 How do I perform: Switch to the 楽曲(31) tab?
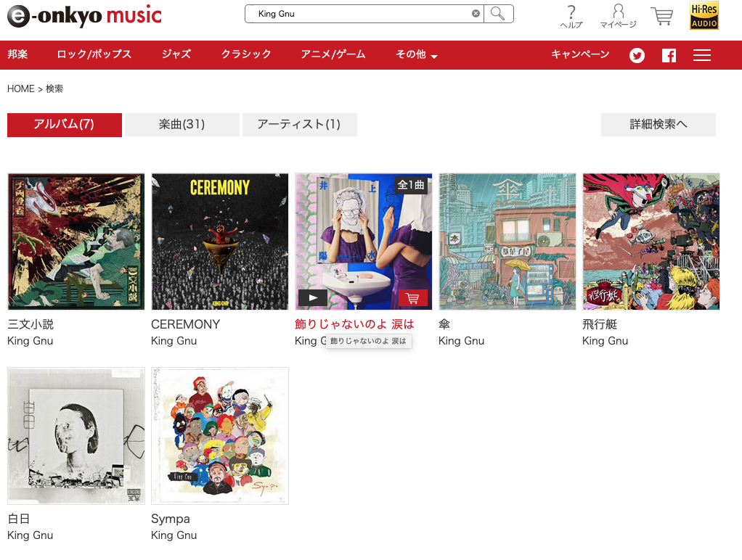[182, 124]
